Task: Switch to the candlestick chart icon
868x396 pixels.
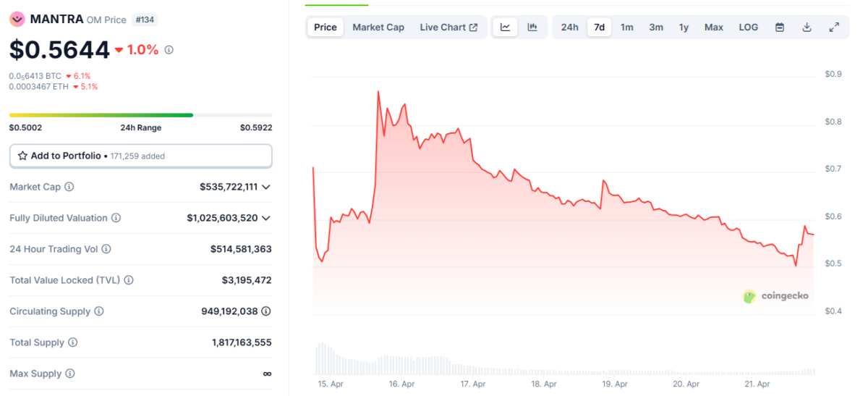Action: [x=532, y=28]
